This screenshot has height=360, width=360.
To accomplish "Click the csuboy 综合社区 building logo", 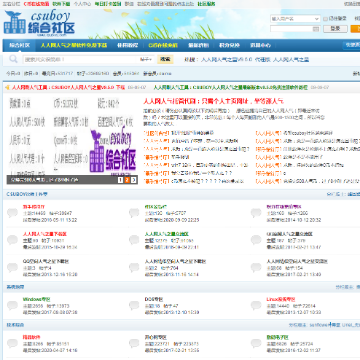I will (x=39, y=23).
